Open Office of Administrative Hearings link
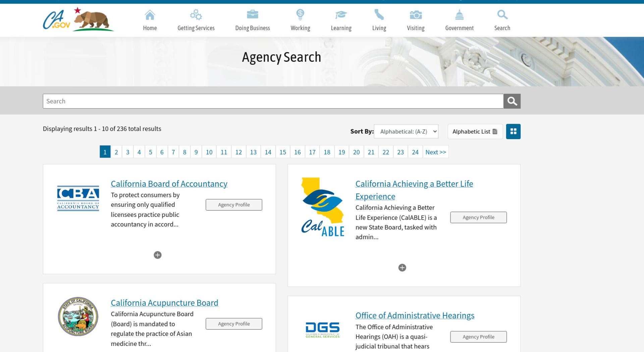 [415, 315]
